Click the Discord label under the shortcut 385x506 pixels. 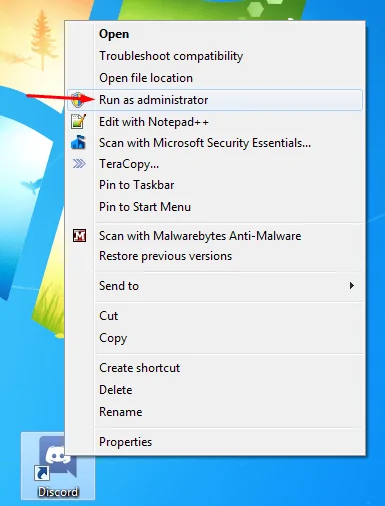(x=58, y=492)
